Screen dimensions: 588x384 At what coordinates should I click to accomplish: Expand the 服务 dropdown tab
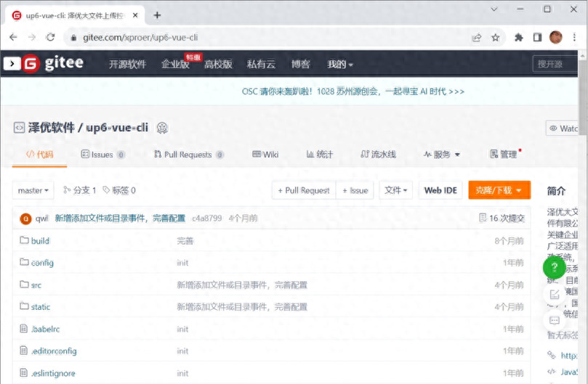(442, 155)
